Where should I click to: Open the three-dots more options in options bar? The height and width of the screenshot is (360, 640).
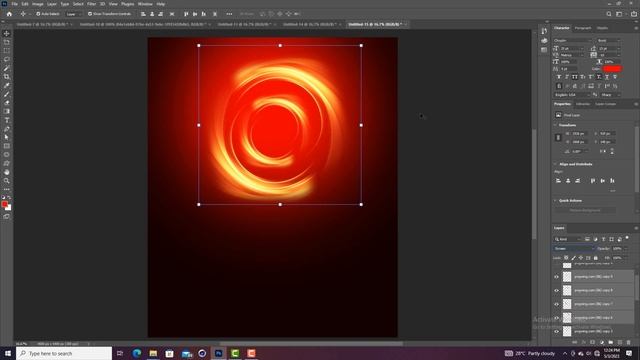(x=229, y=14)
